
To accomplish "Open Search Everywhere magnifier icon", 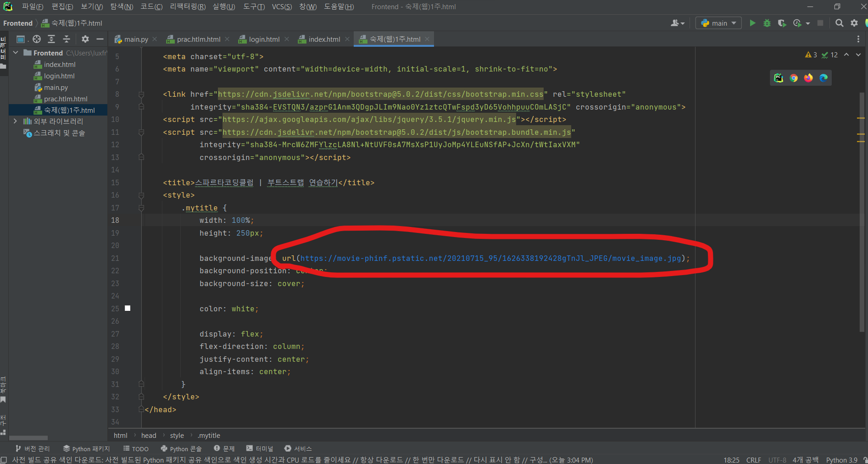I will [840, 23].
